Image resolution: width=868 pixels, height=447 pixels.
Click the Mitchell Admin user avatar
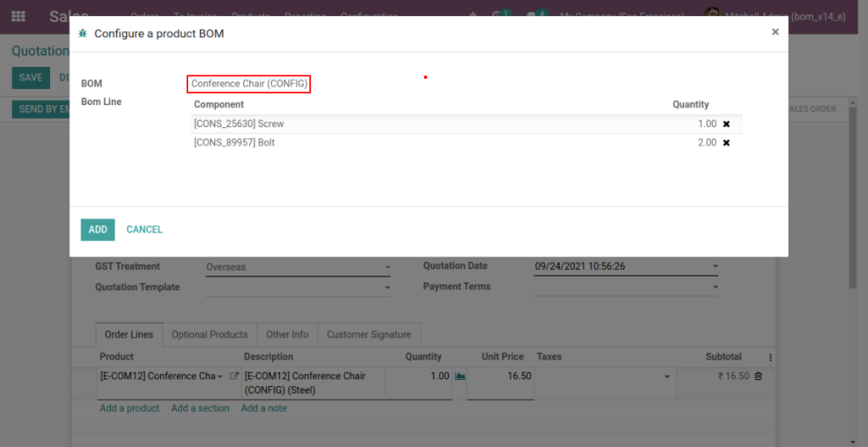click(x=712, y=16)
